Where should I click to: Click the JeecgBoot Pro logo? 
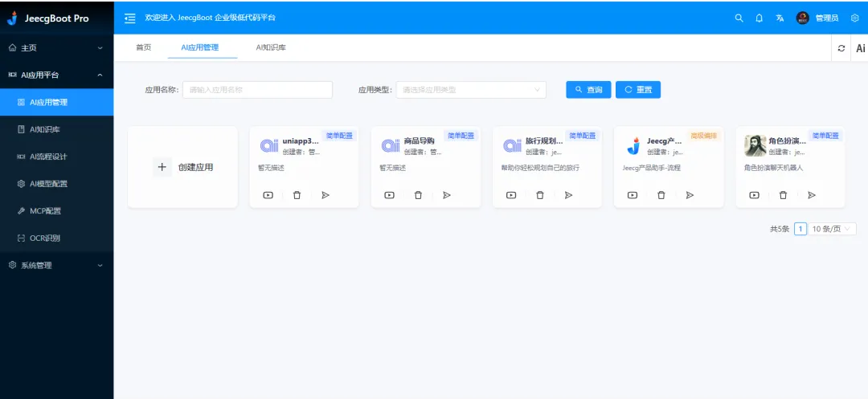(48, 18)
